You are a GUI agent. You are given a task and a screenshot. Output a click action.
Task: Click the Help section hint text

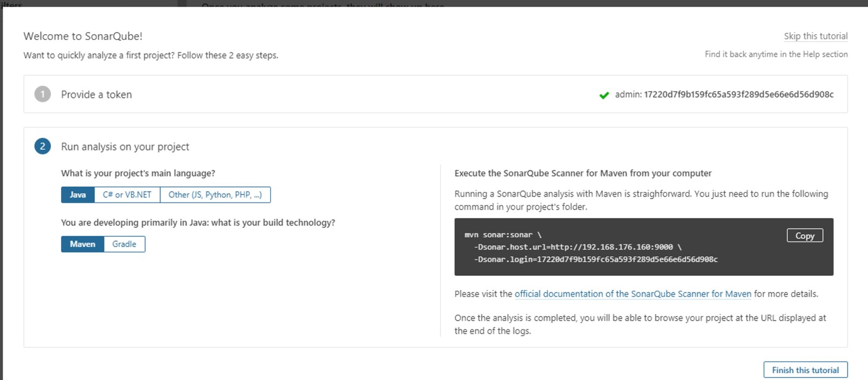[x=776, y=54]
